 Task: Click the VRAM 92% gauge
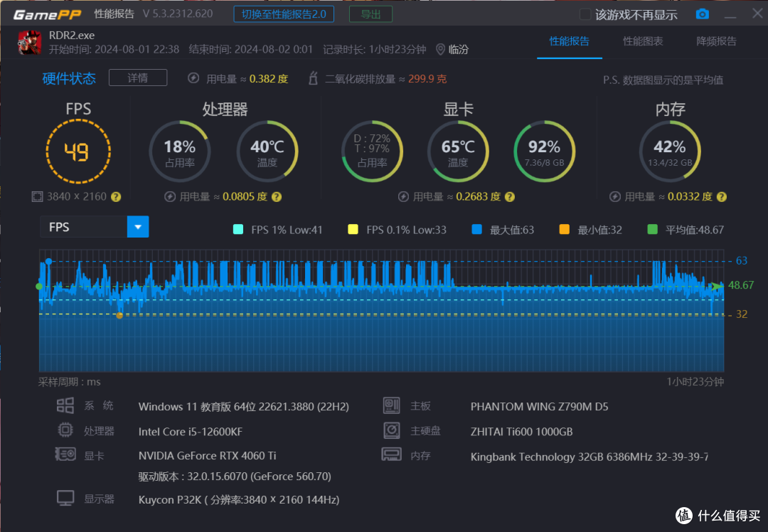pos(544,151)
